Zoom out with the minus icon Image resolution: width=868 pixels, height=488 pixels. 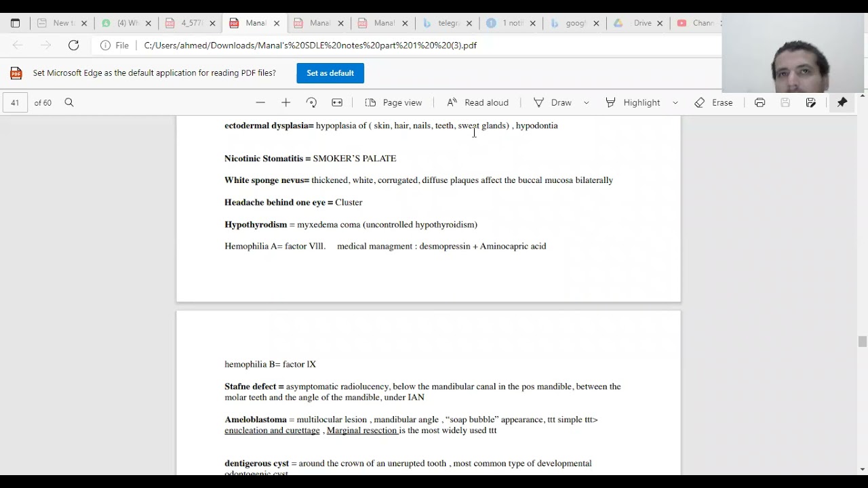(x=260, y=102)
